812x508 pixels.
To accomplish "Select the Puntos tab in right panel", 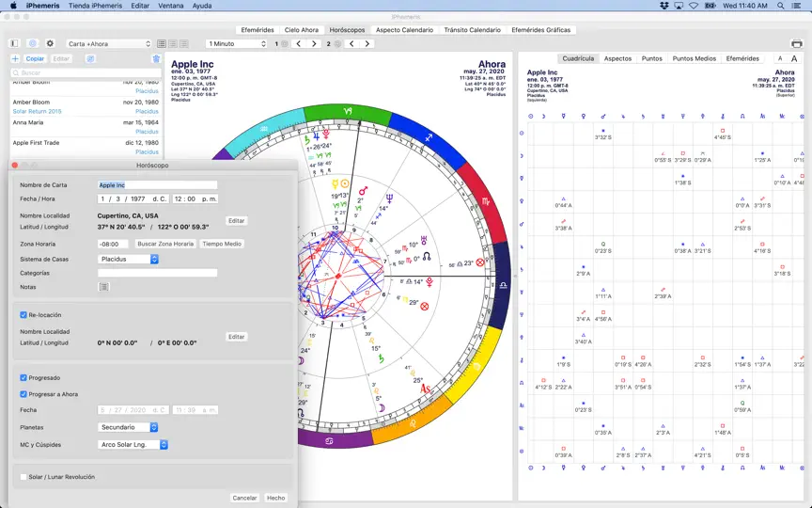I will click(x=652, y=58).
